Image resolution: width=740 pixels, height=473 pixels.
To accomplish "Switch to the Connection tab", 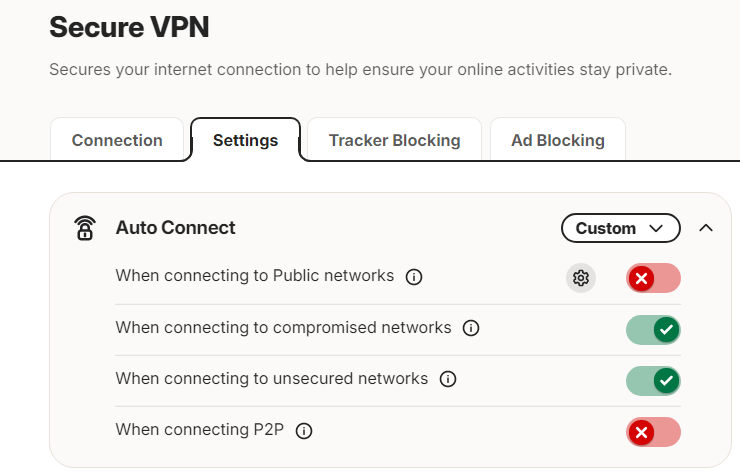I will pyautogui.click(x=117, y=140).
